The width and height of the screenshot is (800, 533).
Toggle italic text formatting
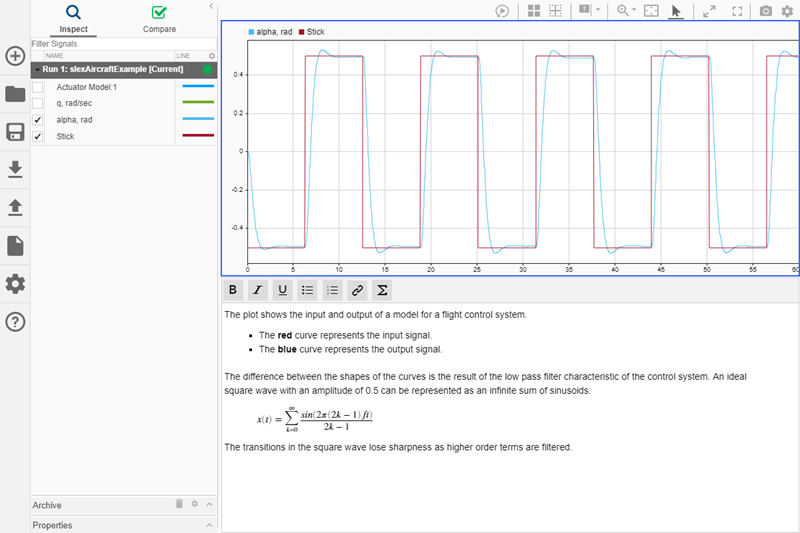pyautogui.click(x=258, y=290)
